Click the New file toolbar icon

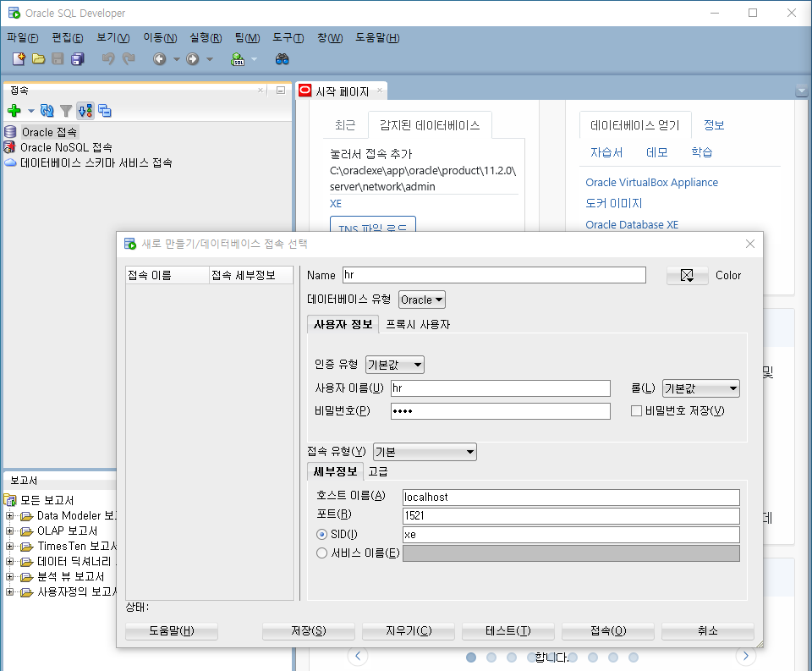[19, 59]
